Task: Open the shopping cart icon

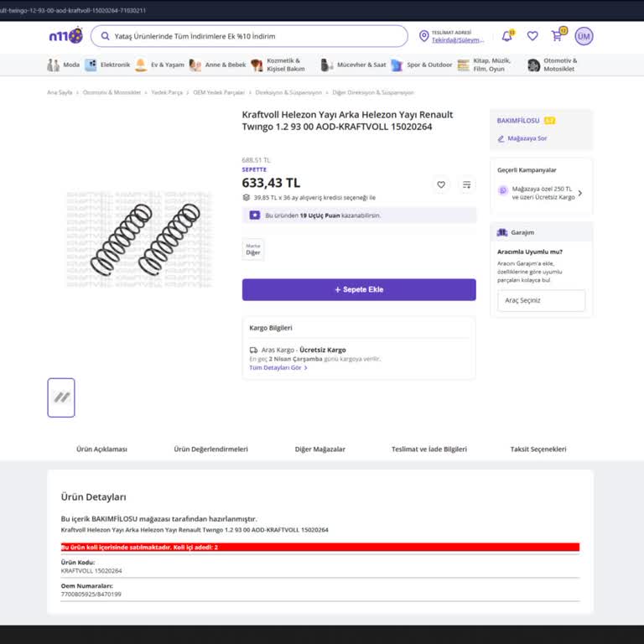Action: point(557,36)
